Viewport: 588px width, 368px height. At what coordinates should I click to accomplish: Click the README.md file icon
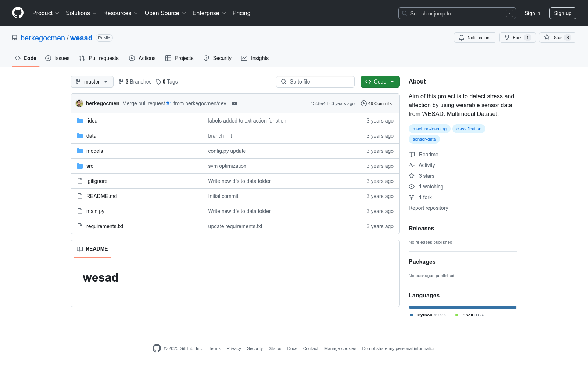(80, 196)
